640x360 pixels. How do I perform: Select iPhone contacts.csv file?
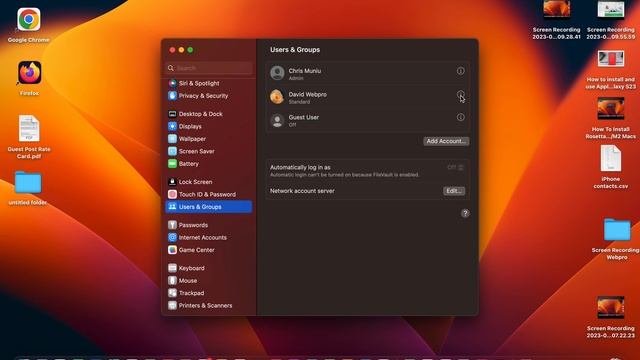611,158
